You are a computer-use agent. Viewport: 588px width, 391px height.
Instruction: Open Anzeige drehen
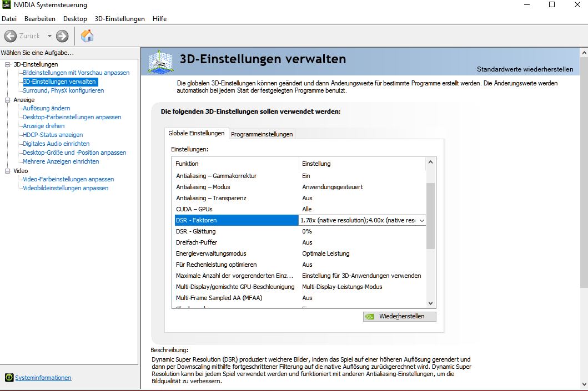click(43, 126)
